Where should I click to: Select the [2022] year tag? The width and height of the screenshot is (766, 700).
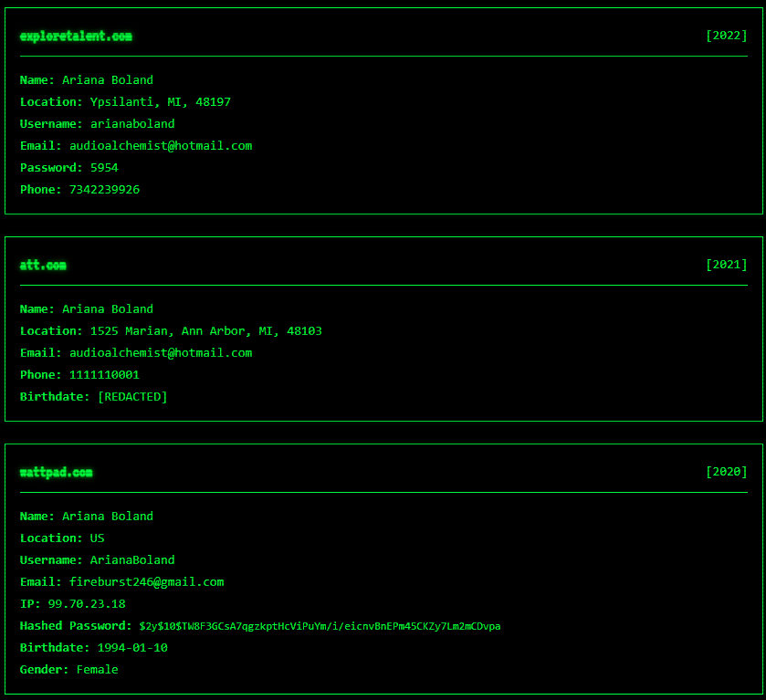coord(726,36)
